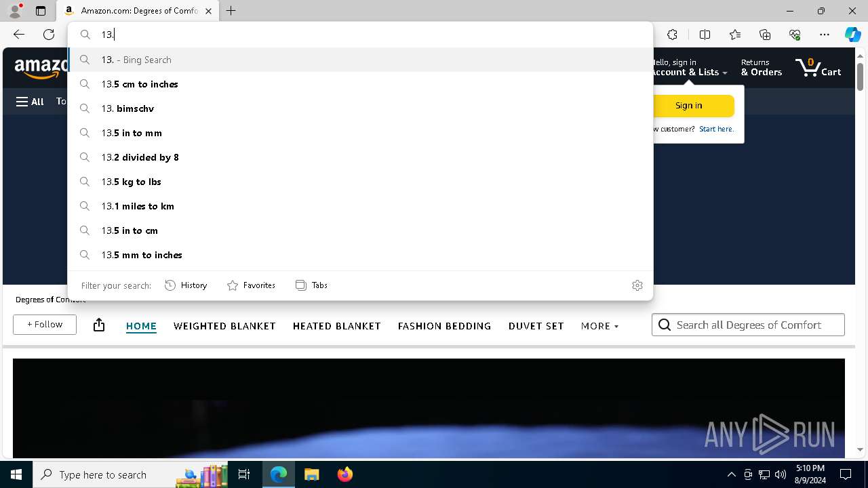
Task: Choose the '13.1 miles to km' suggestion
Action: pyautogui.click(x=360, y=206)
